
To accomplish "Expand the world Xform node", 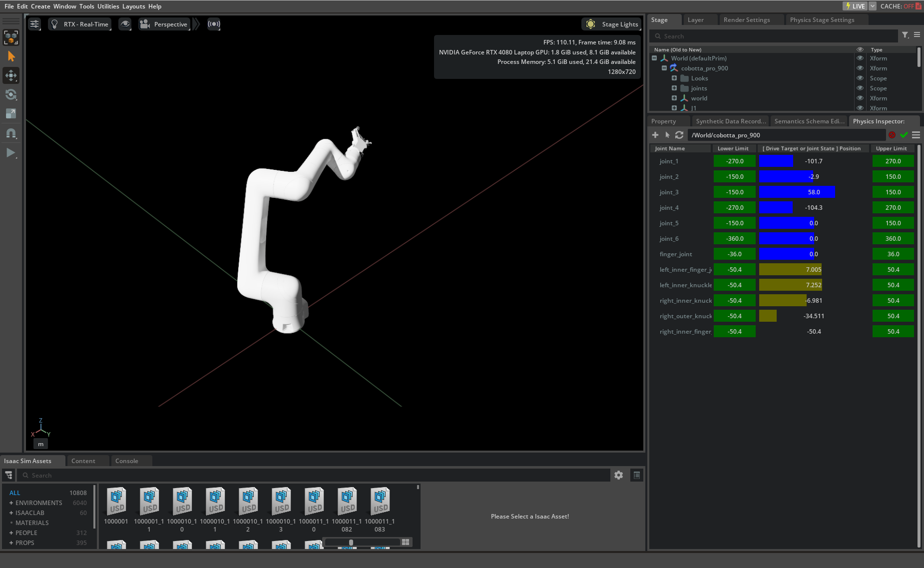I will tap(674, 98).
